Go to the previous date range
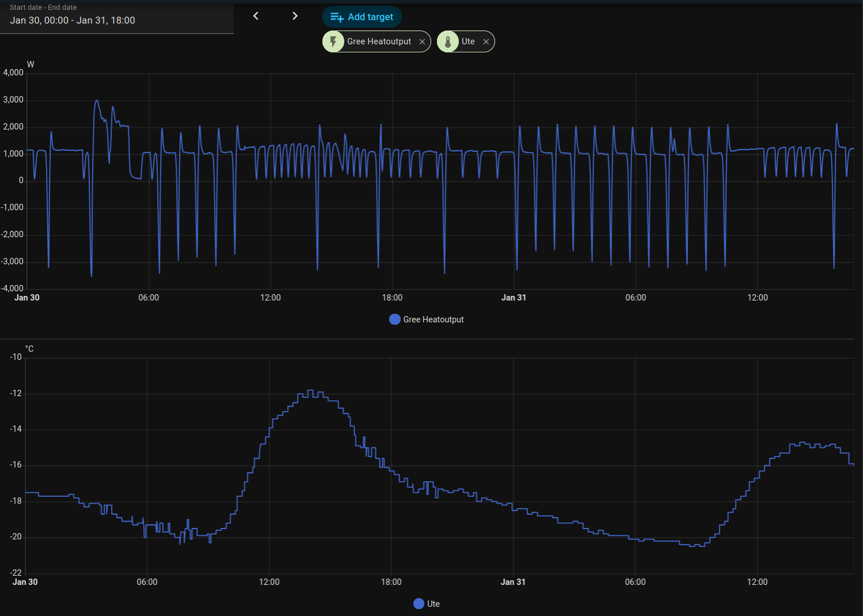Screen dimensions: 863x616 pyautogui.click(x=256, y=16)
